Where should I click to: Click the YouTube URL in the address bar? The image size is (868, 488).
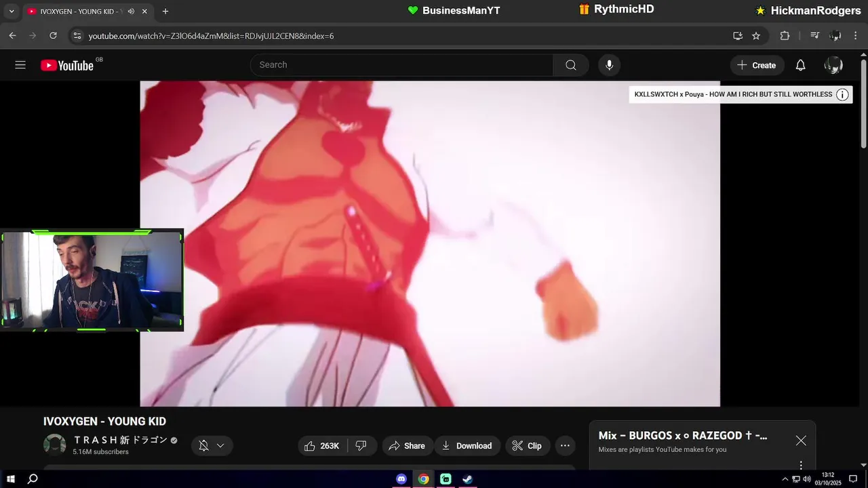click(x=211, y=36)
